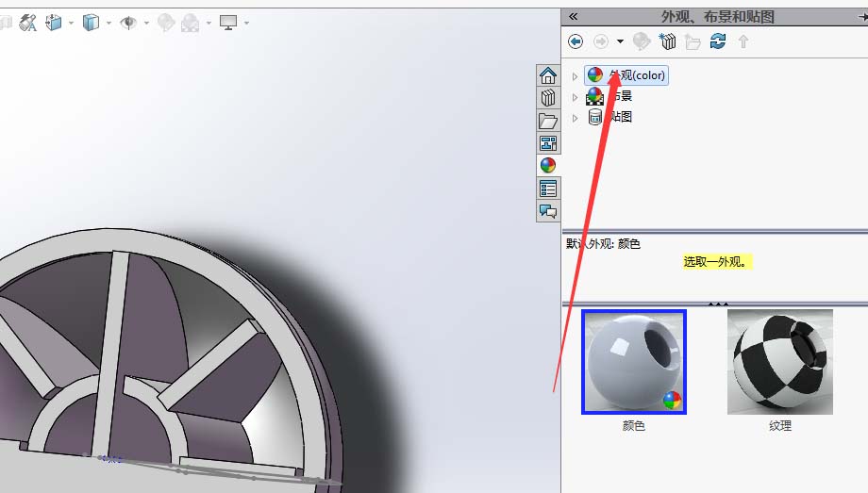The image size is (868, 493).
Task: Click the 颜色 label under thumbnail
Action: (x=634, y=425)
